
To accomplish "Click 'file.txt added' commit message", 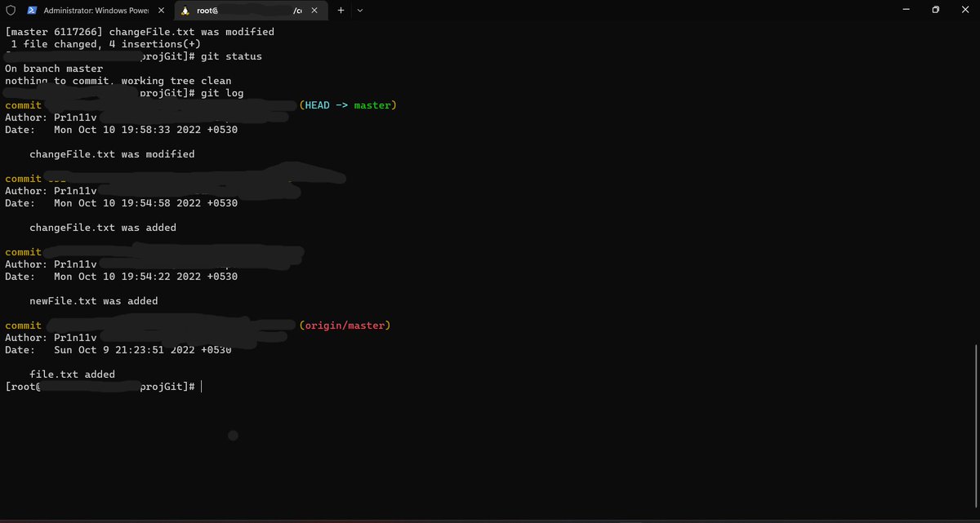I will [x=72, y=375].
